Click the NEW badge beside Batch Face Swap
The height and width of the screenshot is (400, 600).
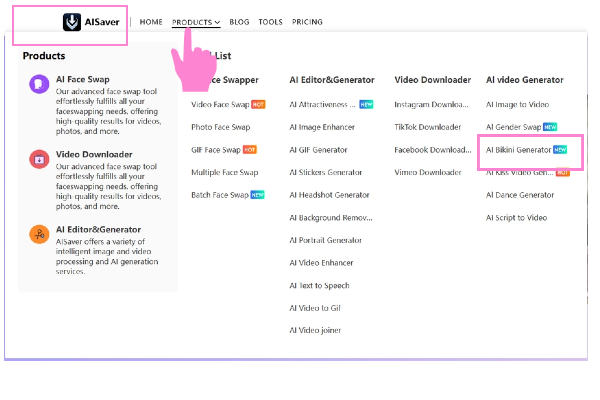tap(258, 195)
